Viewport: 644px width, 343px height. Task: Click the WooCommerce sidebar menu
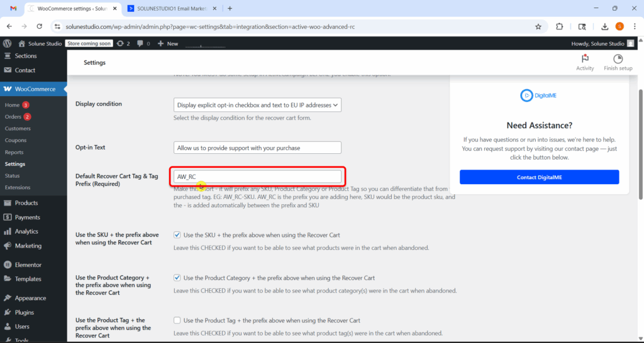coord(33,89)
